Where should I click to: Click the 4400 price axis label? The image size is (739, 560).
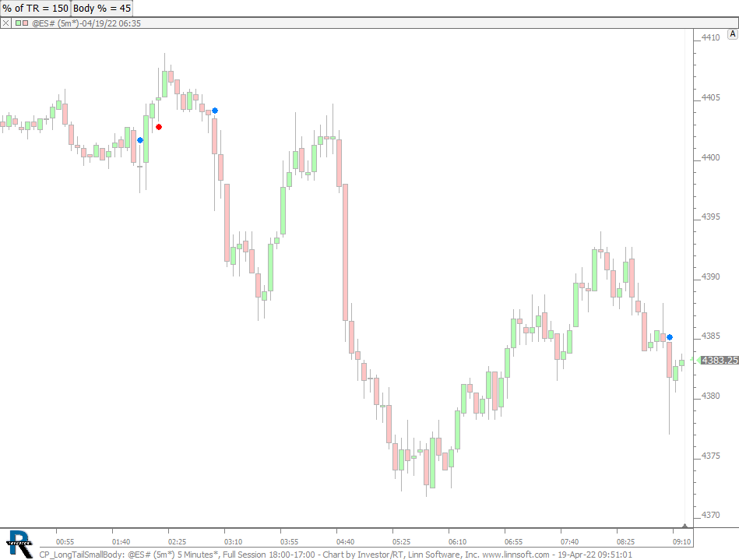[x=711, y=157]
